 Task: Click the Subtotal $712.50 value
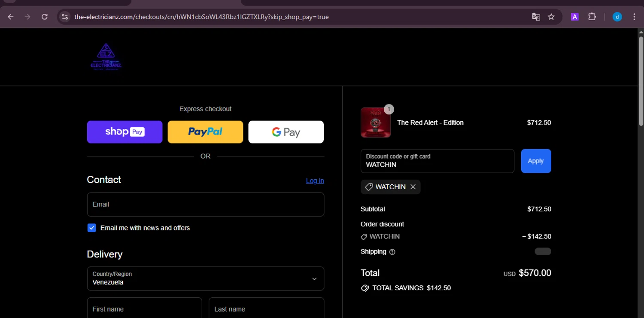[539, 209]
